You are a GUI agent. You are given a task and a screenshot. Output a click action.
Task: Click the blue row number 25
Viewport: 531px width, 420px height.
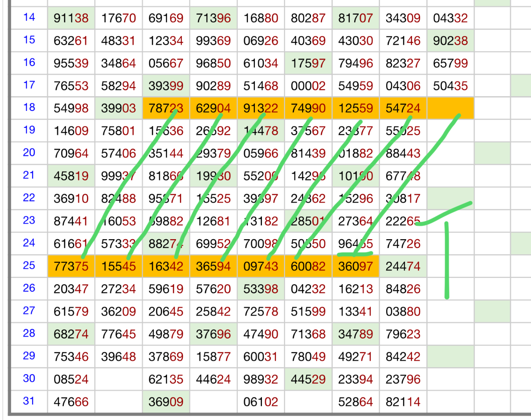29,265
